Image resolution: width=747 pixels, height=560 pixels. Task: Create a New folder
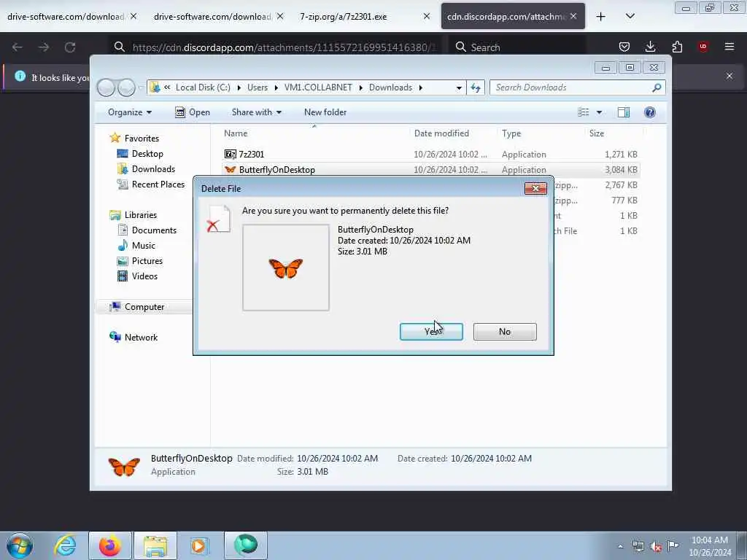coord(325,112)
